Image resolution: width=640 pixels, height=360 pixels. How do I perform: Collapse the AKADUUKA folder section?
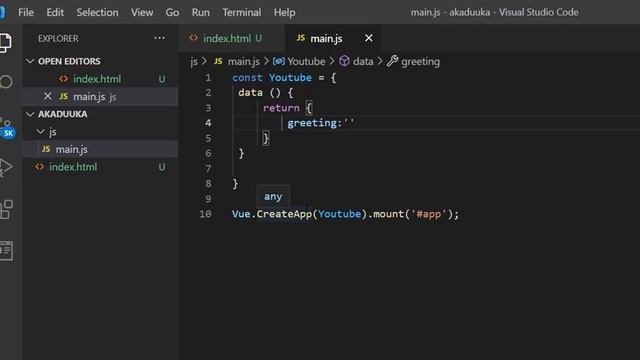click(30, 114)
